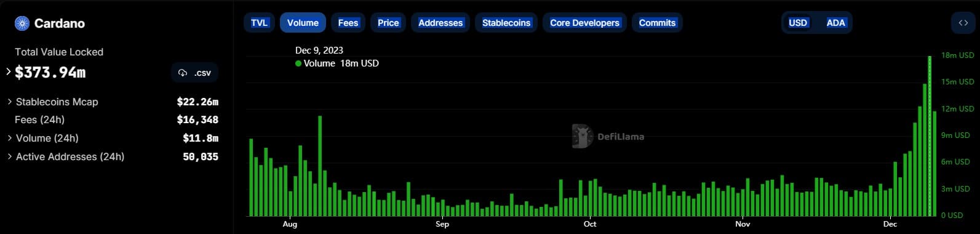Toggle the Core Developers chart metric
Image resolution: width=980 pixels, height=234 pixels.
point(584,23)
